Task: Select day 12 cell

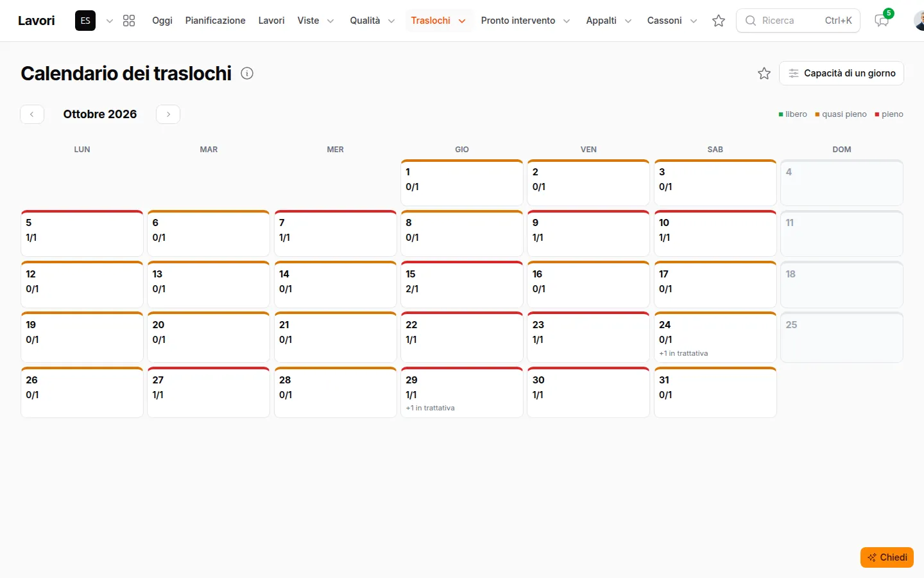Action: point(82,285)
